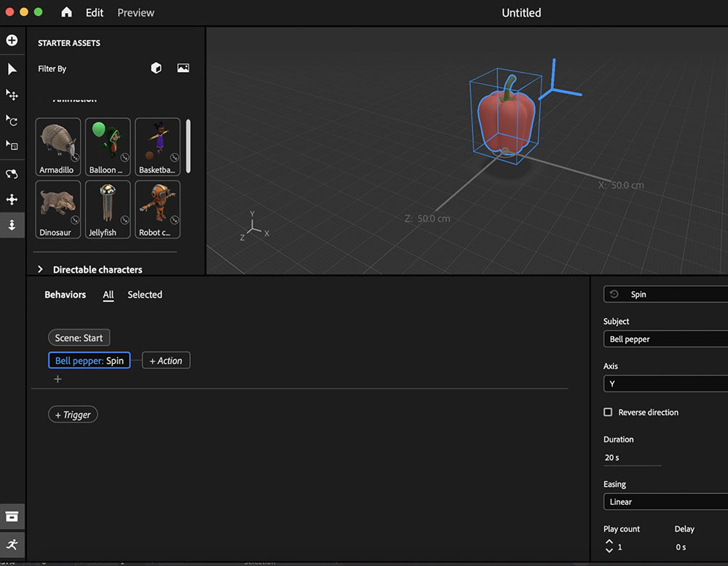
Task: Open the Behaviors panel via running figure icon
Action: pos(12,544)
